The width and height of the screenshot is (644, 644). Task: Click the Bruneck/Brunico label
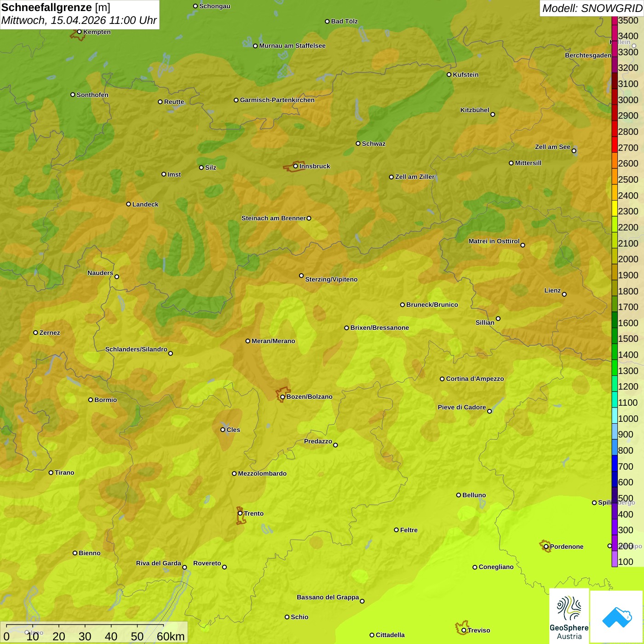[432, 305]
